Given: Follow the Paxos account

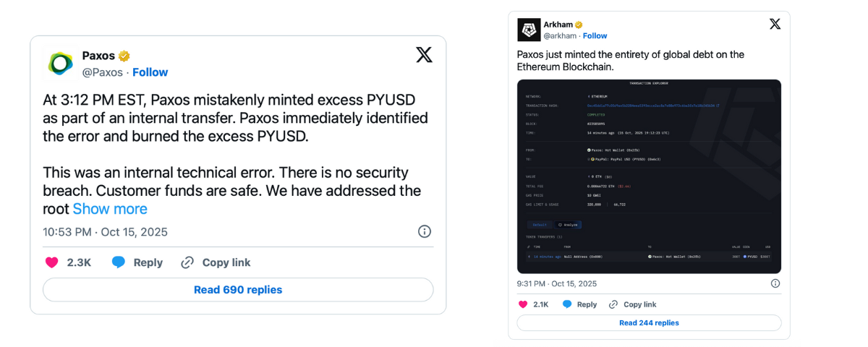Looking at the screenshot, I should click(150, 72).
